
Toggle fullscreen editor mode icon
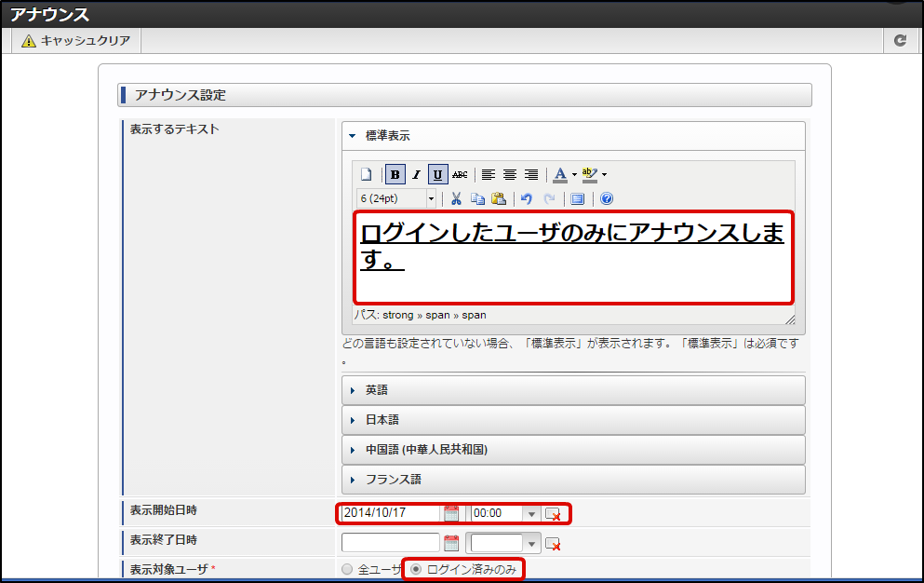578,199
